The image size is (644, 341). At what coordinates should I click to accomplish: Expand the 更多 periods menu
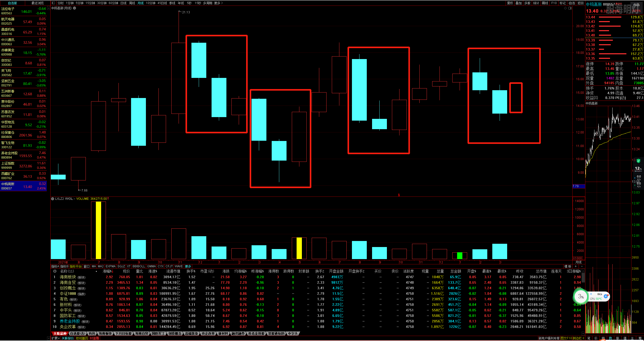(218, 3)
